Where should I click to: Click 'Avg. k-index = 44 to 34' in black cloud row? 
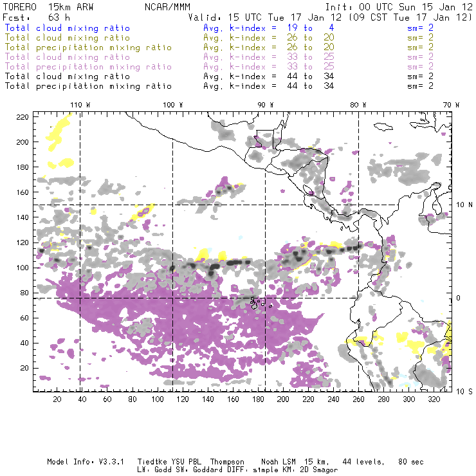click(x=269, y=76)
